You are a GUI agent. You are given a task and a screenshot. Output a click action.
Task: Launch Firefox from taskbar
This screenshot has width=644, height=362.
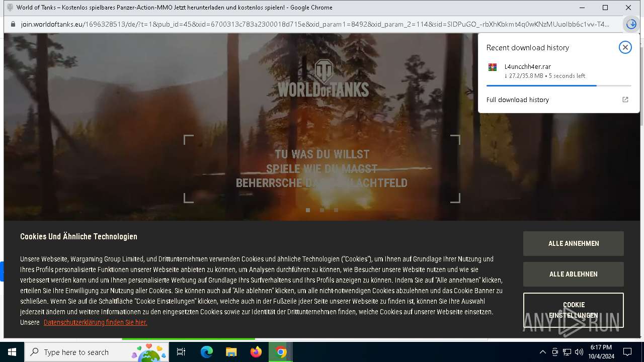point(256,352)
